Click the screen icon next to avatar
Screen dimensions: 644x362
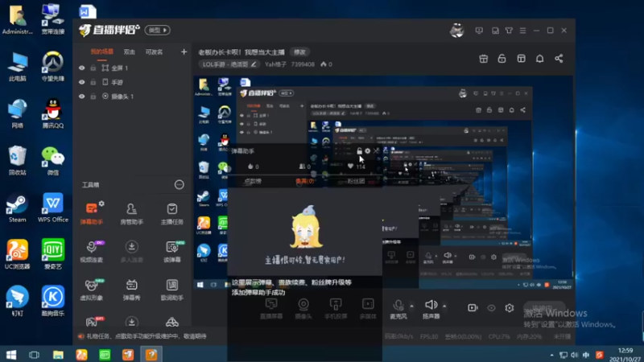pos(479,31)
